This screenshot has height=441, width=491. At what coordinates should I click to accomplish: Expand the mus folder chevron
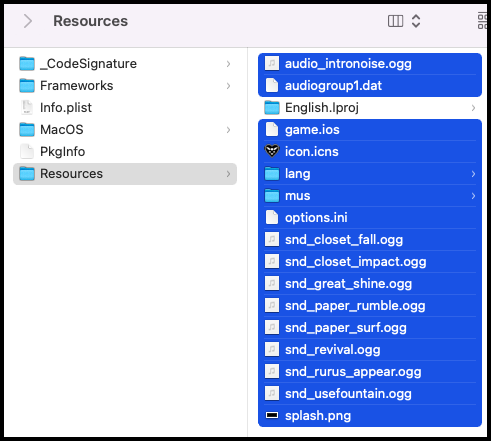[x=473, y=195]
